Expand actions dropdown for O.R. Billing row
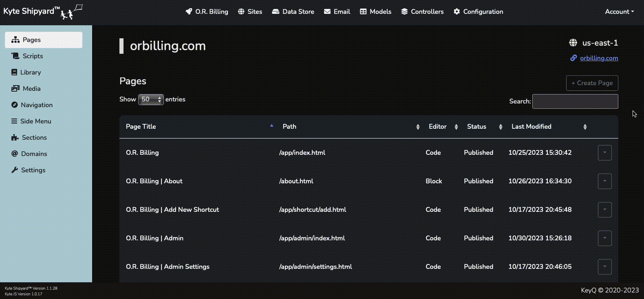The width and height of the screenshot is (644, 299). click(x=604, y=153)
